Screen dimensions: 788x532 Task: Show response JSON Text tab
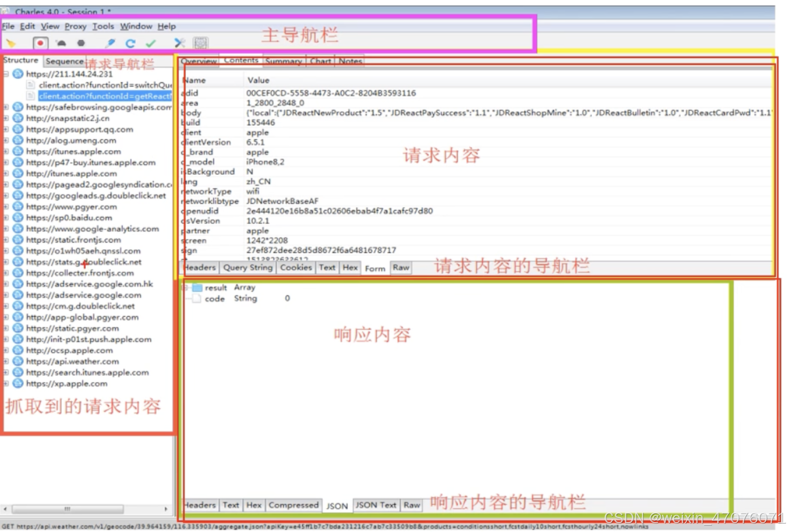coord(376,505)
